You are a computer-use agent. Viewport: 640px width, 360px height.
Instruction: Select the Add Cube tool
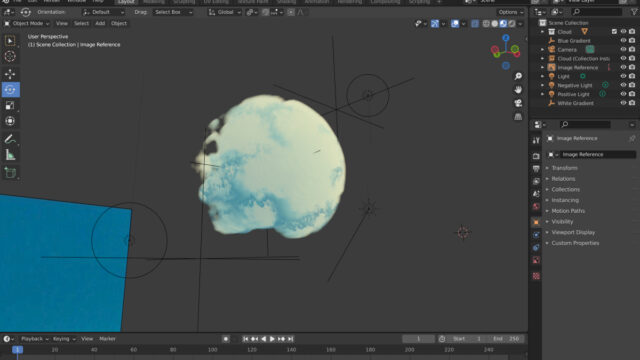pyautogui.click(x=10, y=173)
